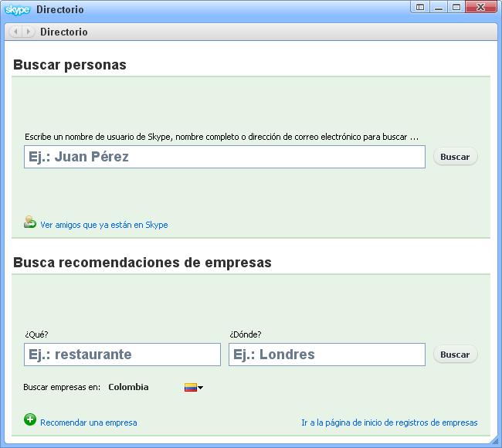Open Ver amigos que ya están en Skype

103,225
